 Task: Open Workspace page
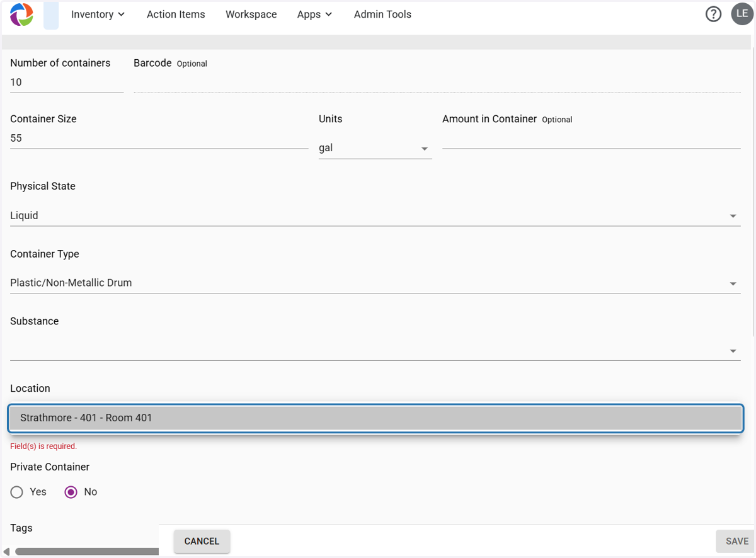pos(251,14)
